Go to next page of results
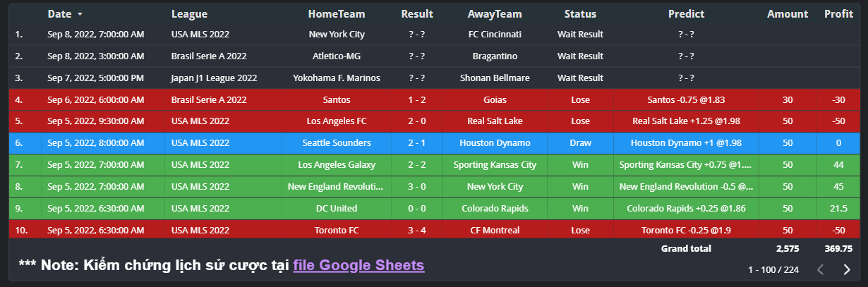The image size is (868, 287). tap(847, 269)
